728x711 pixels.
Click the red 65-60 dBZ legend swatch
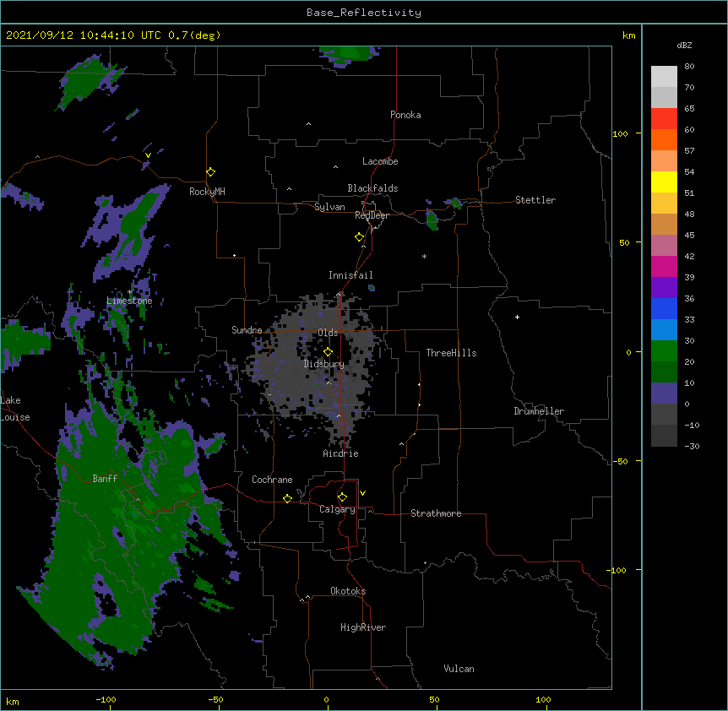664,118
